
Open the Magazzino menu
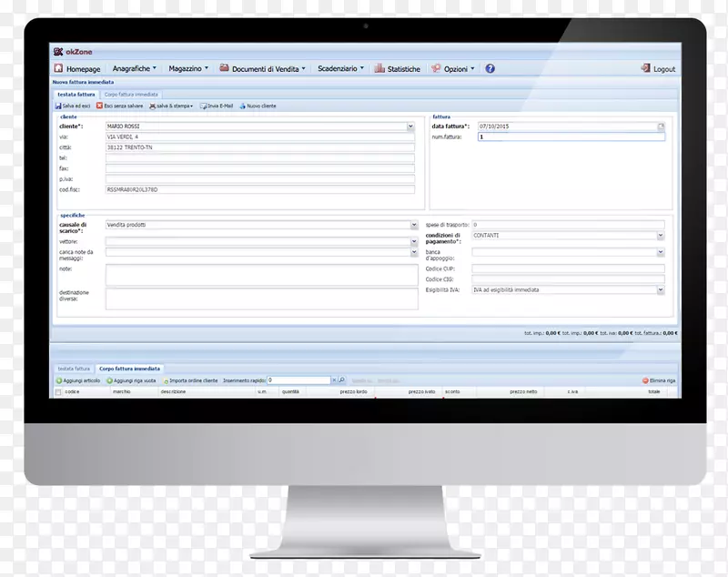tap(188, 68)
